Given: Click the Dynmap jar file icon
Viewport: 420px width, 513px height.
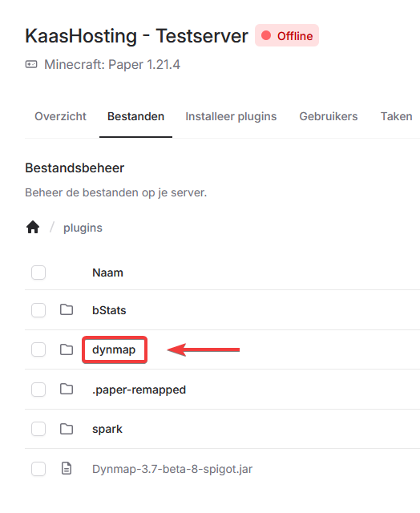Looking at the screenshot, I should pyautogui.click(x=67, y=468).
